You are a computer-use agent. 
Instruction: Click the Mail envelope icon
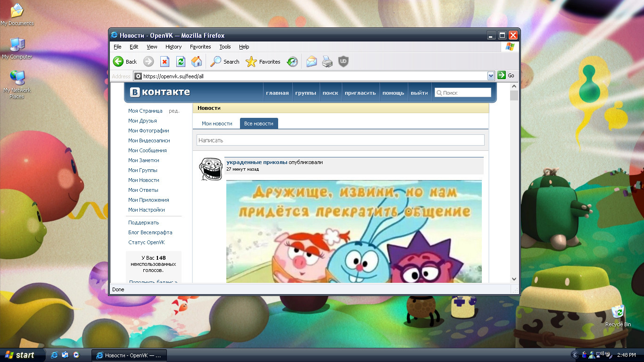point(311,62)
